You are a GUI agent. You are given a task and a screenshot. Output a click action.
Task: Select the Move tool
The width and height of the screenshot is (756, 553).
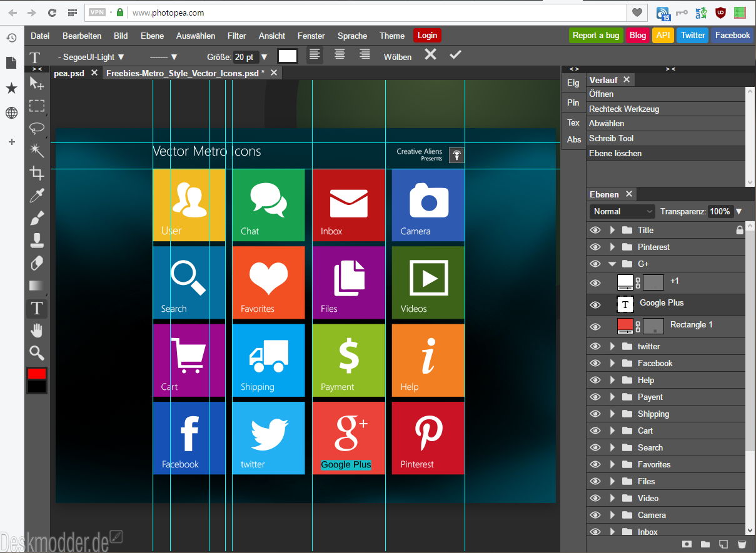click(37, 82)
